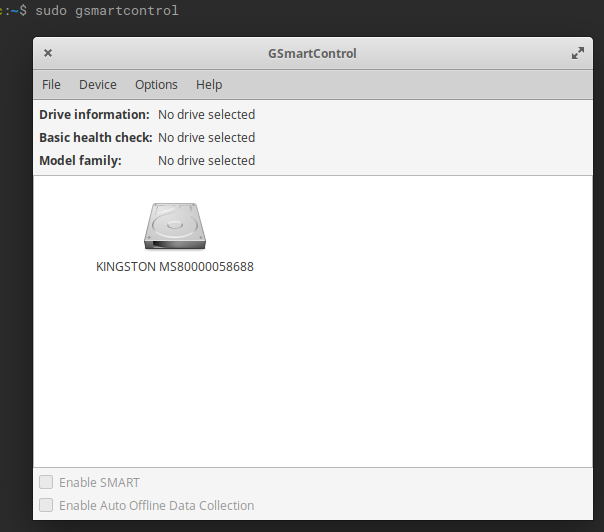
Task: Open the Options menu
Action: tap(156, 84)
